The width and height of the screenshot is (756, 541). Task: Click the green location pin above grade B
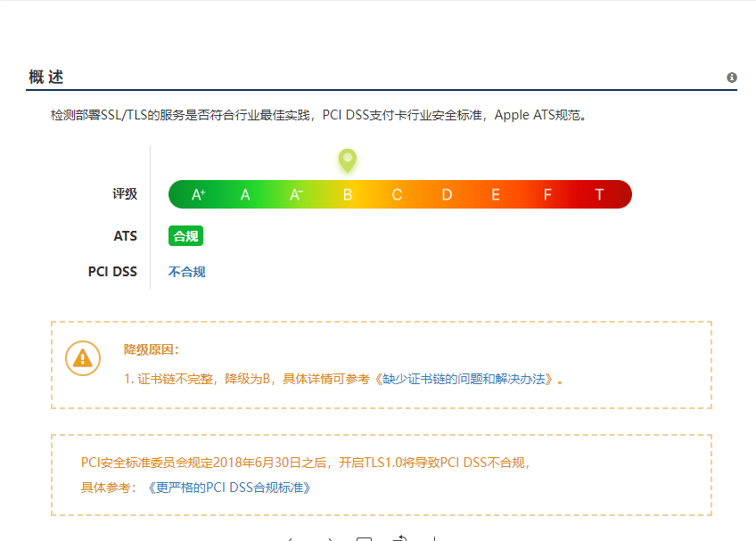click(x=348, y=160)
